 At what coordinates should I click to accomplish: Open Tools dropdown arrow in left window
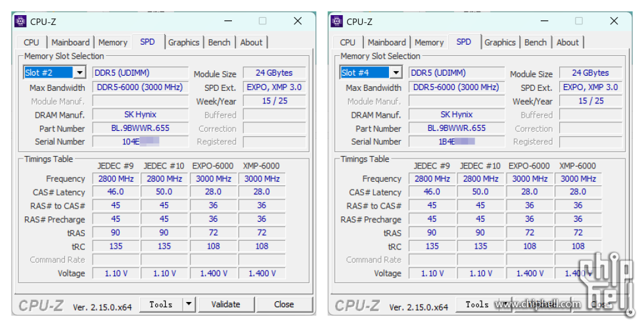pyautogui.click(x=189, y=305)
